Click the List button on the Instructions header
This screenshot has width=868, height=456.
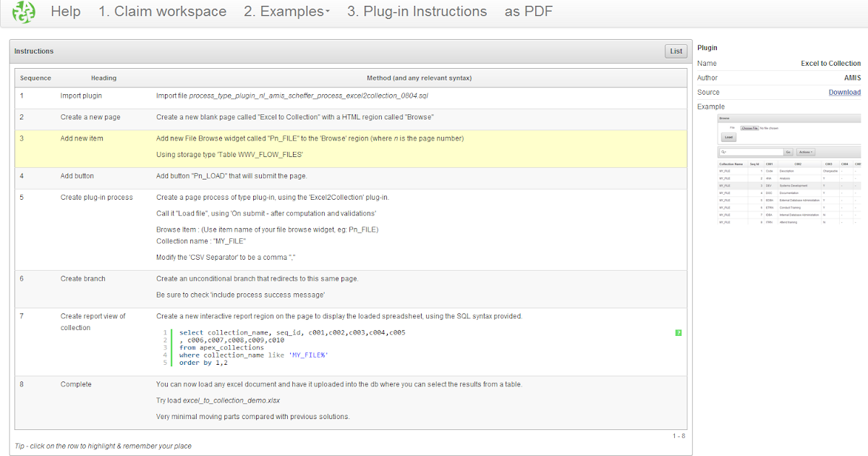click(676, 51)
